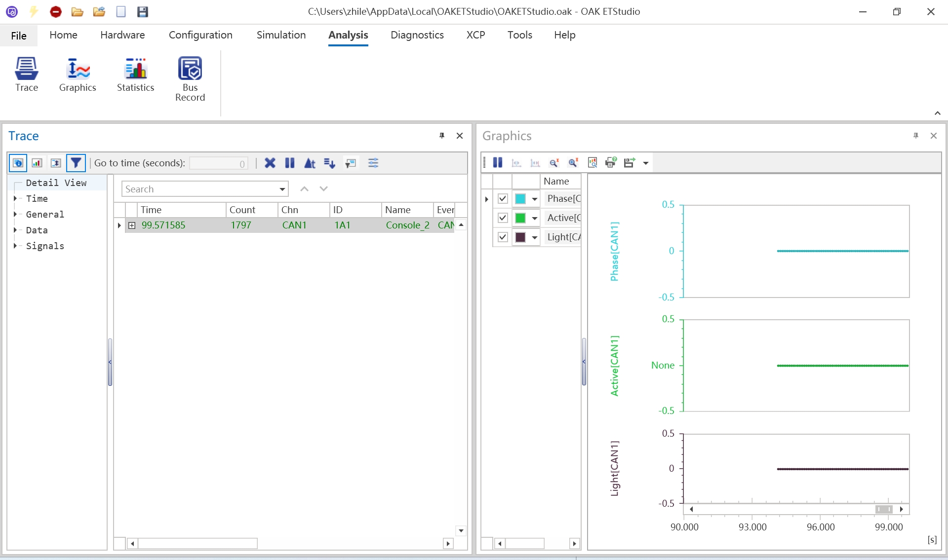Image resolution: width=948 pixels, height=560 pixels.
Task: Clear trace with the blue X icon
Action: coord(270,163)
